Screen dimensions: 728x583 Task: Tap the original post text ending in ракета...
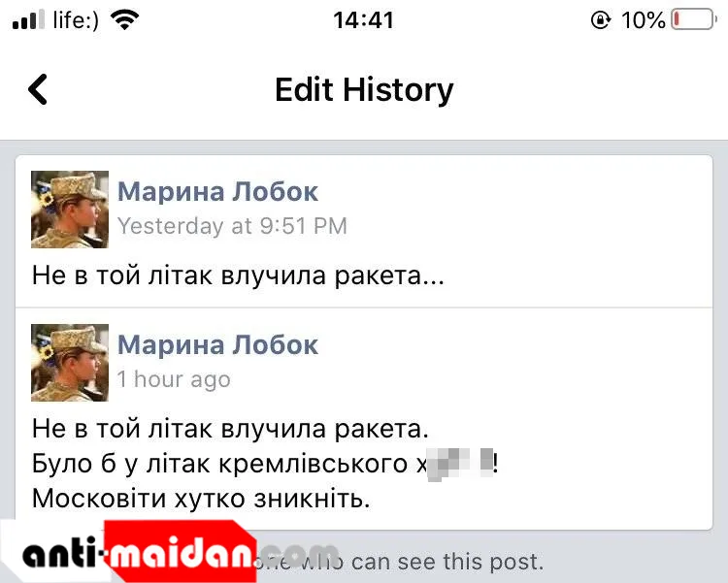[238, 275]
